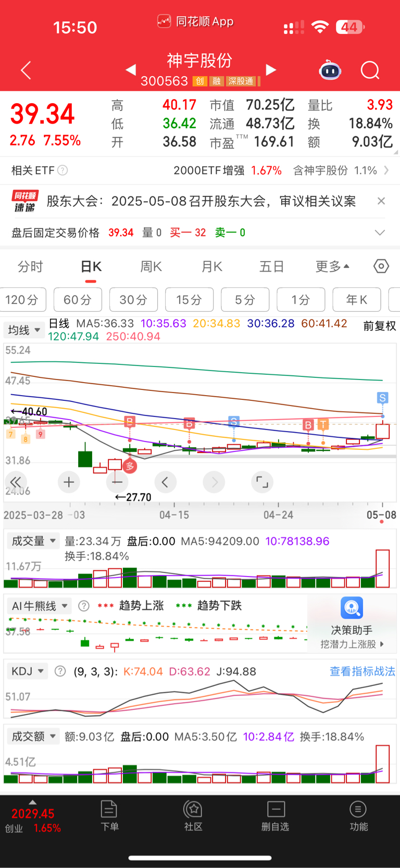Go back using the left arrow icon

(26, 70)
